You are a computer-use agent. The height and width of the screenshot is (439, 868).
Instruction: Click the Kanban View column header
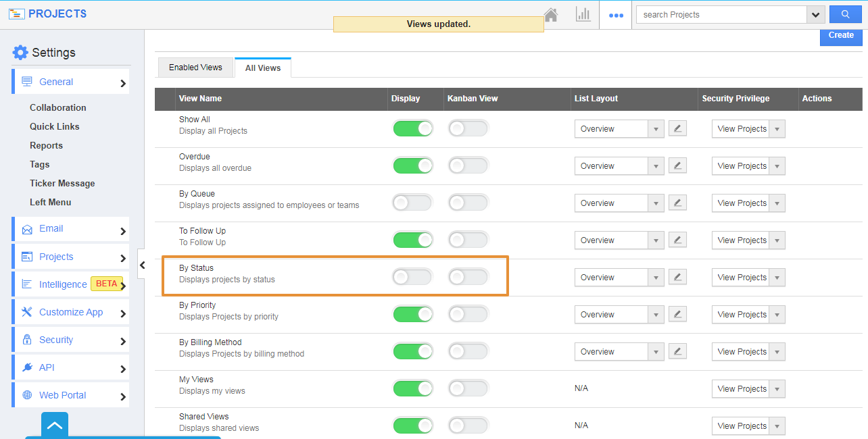click(x=473, y=98)
